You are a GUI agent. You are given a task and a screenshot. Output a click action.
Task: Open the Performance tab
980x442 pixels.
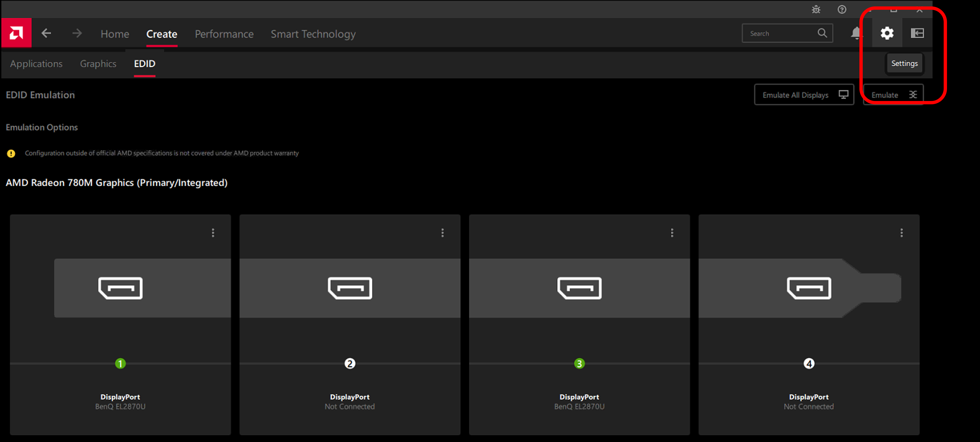point(224,34)
